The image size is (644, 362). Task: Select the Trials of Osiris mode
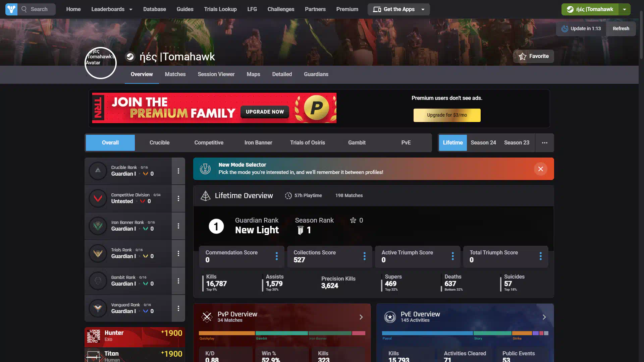308,143
